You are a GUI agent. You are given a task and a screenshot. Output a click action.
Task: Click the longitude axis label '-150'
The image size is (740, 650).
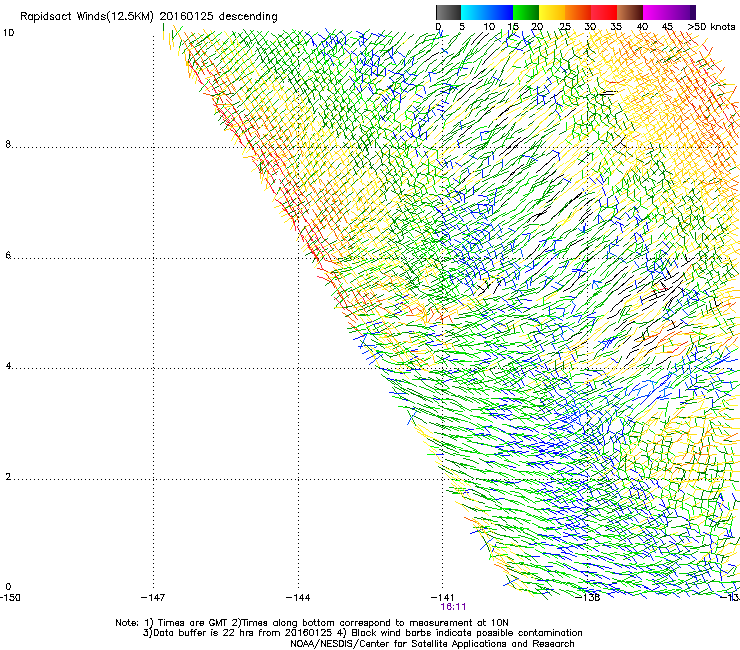pyautogui.click(x=10, y=598)
